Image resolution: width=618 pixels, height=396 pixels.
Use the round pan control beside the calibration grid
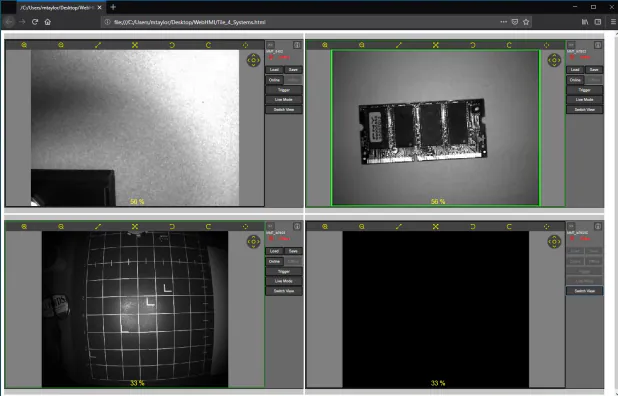point(253,242)
